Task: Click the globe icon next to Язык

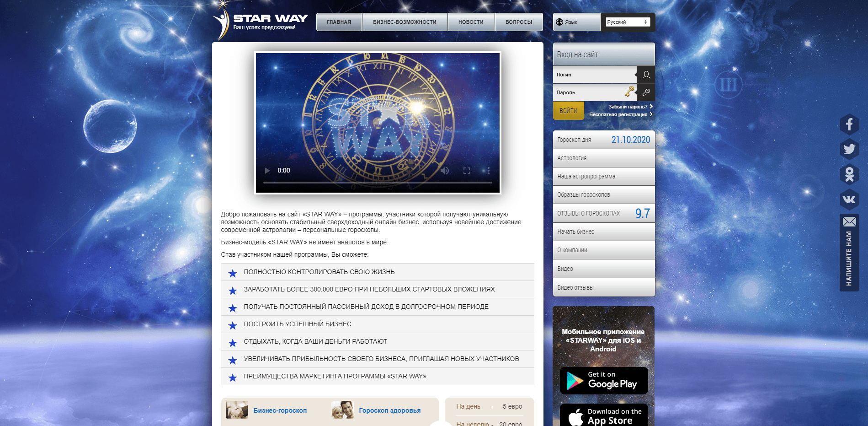Action: tap(559, 21)
